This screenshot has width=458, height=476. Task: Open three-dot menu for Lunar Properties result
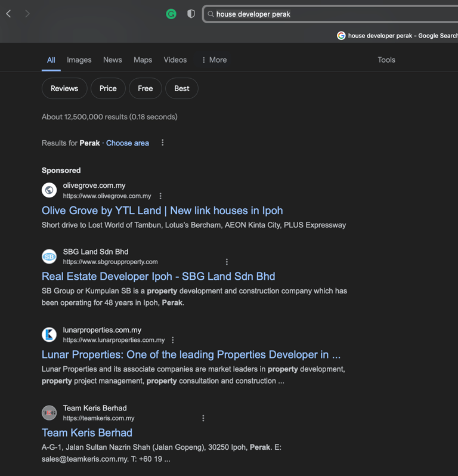tap(173, 340)
